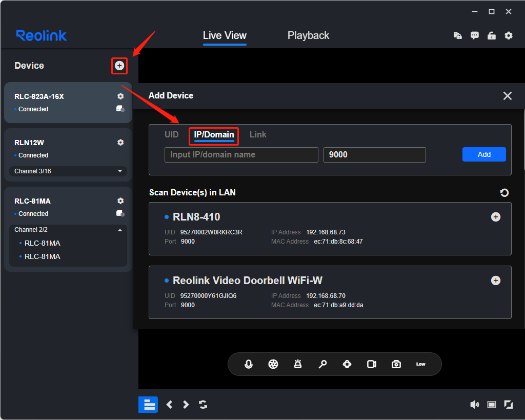Select the RLC-823A-16X device name

pyautogui.click(x=39, y=96)
